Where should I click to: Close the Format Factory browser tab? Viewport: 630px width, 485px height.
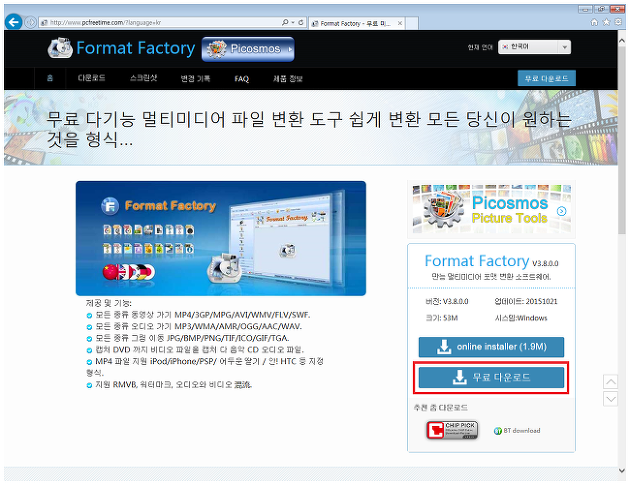[x=400, y=23]
